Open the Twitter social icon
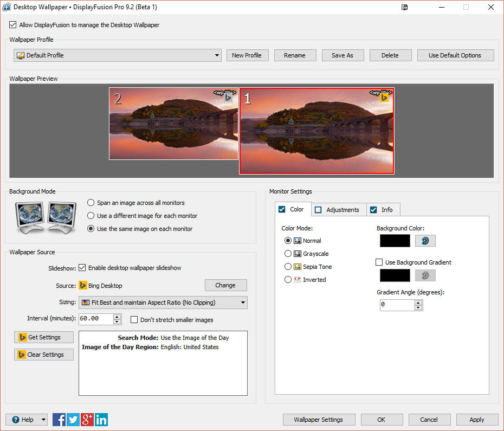The height and width of the screenshot is (431, 504). click(73, 419)
